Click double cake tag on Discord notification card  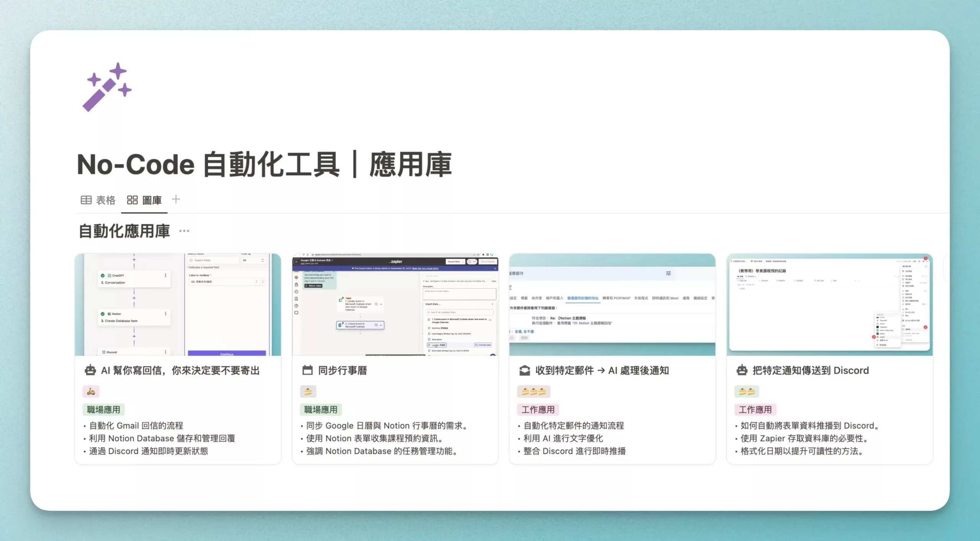(746, 391)
